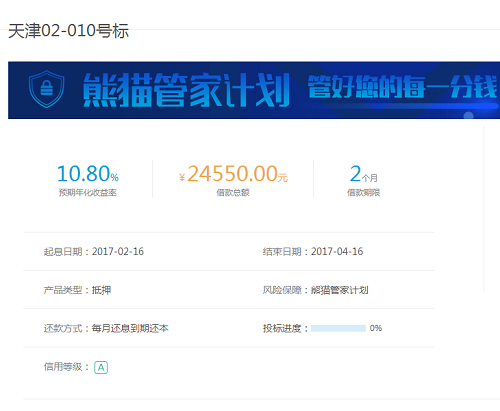
Task: Click the product type value 抵押
Action: (101, 290)
